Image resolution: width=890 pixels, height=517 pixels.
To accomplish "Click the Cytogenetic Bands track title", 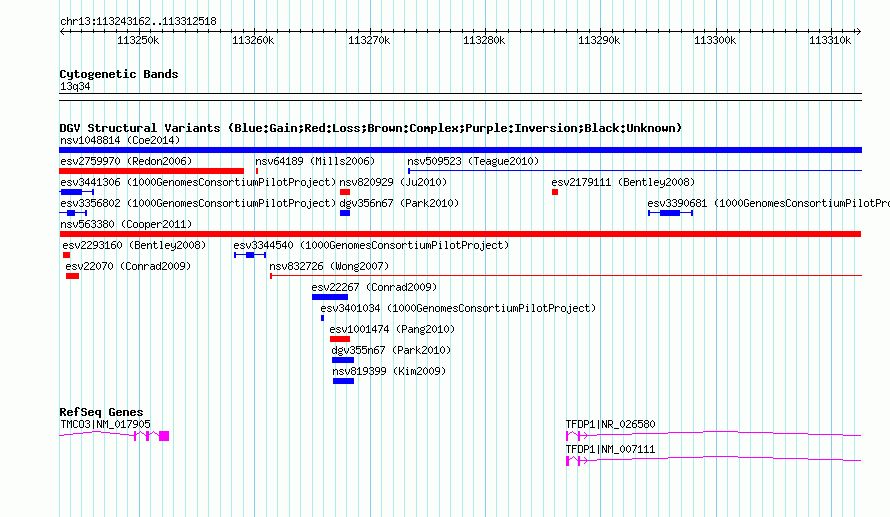I will point(119,74).
